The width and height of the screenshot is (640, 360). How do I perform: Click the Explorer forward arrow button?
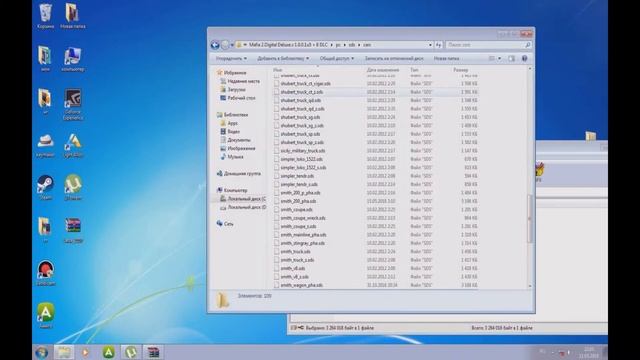[x=225, y=45]
